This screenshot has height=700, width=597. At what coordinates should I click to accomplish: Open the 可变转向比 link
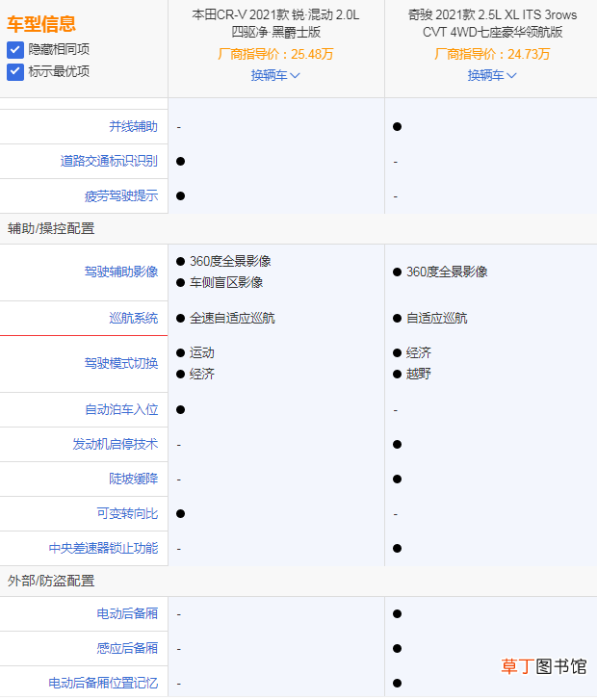coord(127,513)
